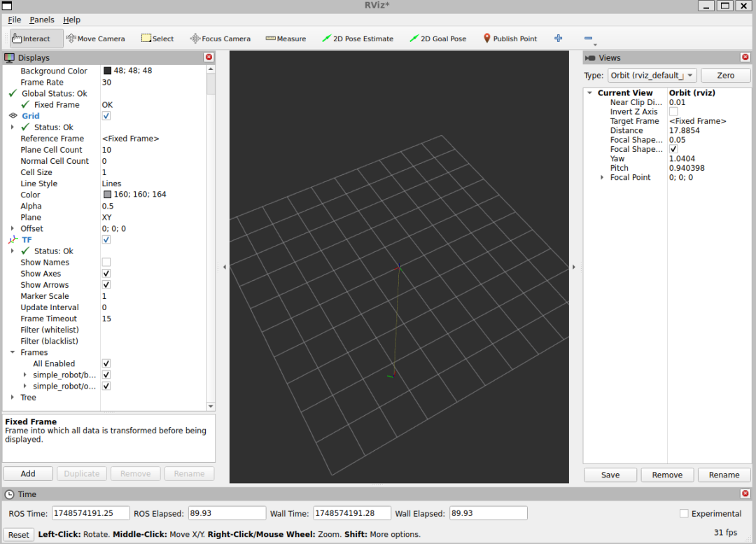Screen dimensions: 756x544
Task: Enable Show Names checkbox
Action: (x=106, y=262)
